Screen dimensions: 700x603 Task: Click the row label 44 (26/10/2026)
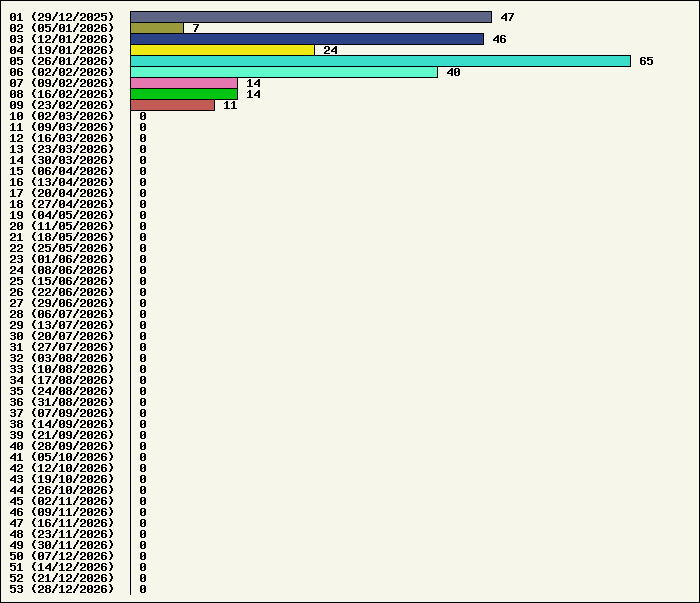(x=62, y=490)
